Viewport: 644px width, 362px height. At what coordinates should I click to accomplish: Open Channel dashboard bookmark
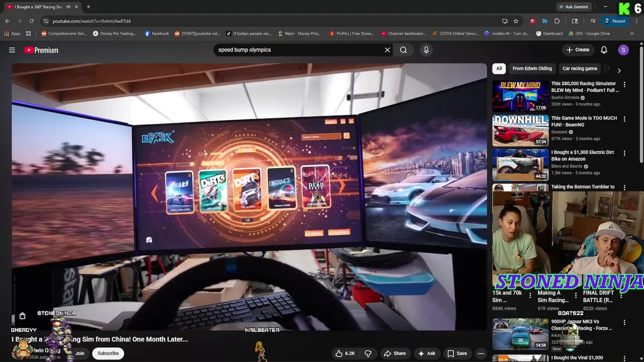(x=404, y=34)
